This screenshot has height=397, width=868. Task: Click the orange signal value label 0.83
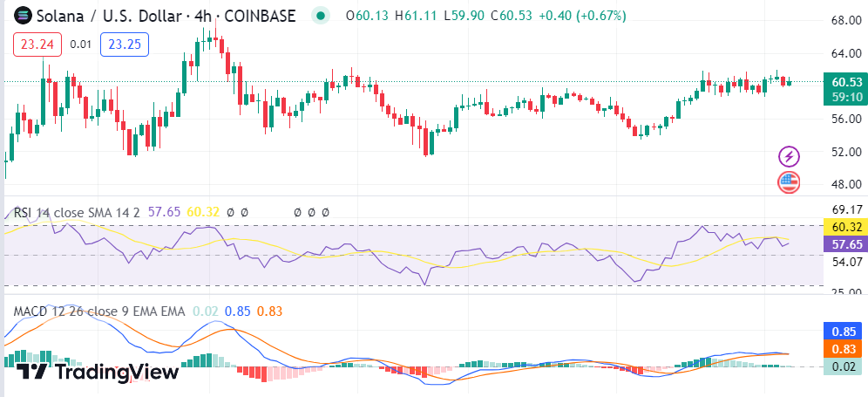[x=846, y=349]
